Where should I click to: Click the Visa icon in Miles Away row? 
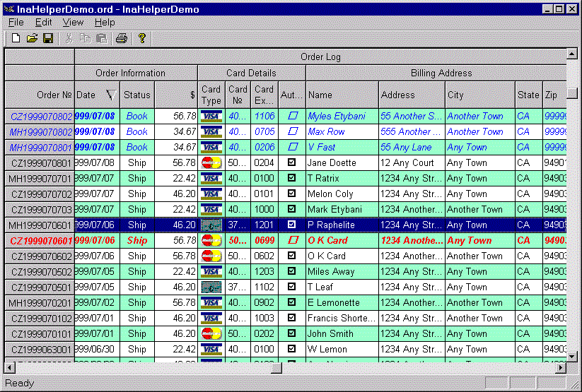pyautogui.click(x=211, y=271)
